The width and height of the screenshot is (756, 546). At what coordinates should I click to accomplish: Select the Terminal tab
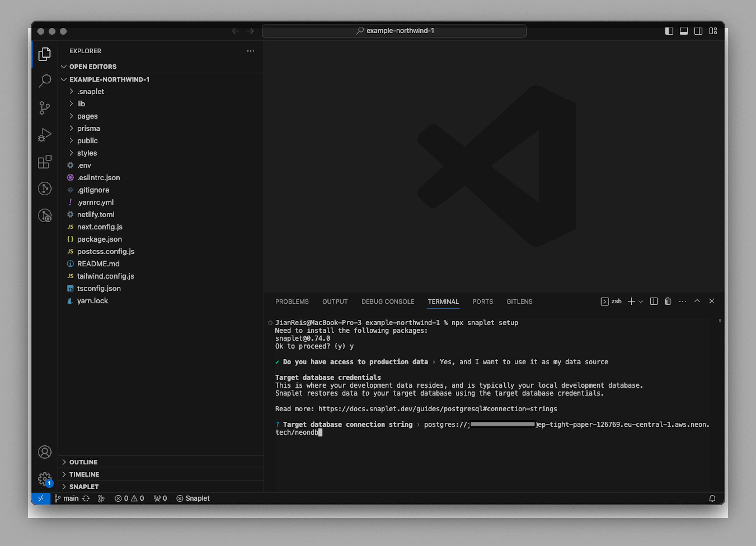click(443, 302)
